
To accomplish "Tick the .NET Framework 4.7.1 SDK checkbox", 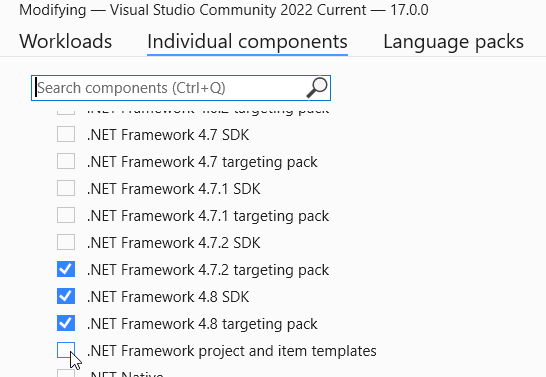I will 66,188.
